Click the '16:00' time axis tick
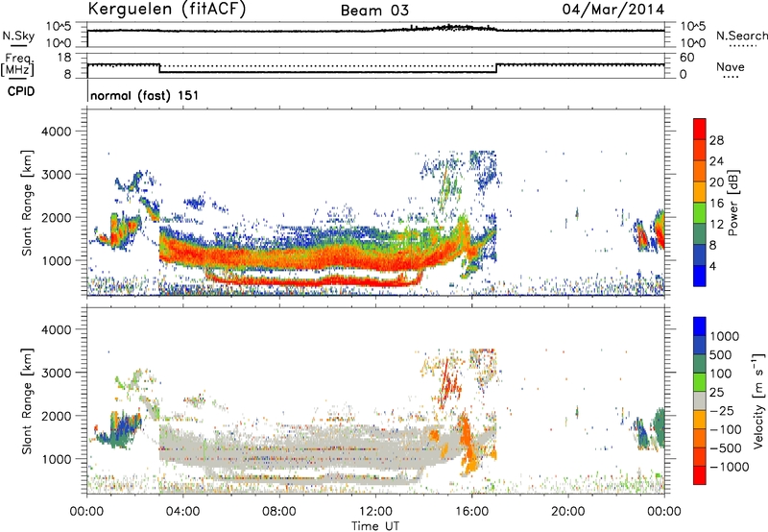This screenshot has height=532, width=768. [x=471, y=512]
